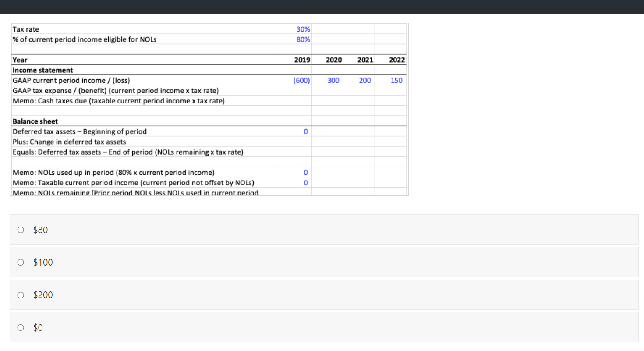Screen dimensions: 644x351
Task: Click the 2022 year header
Action: point(398,60)
